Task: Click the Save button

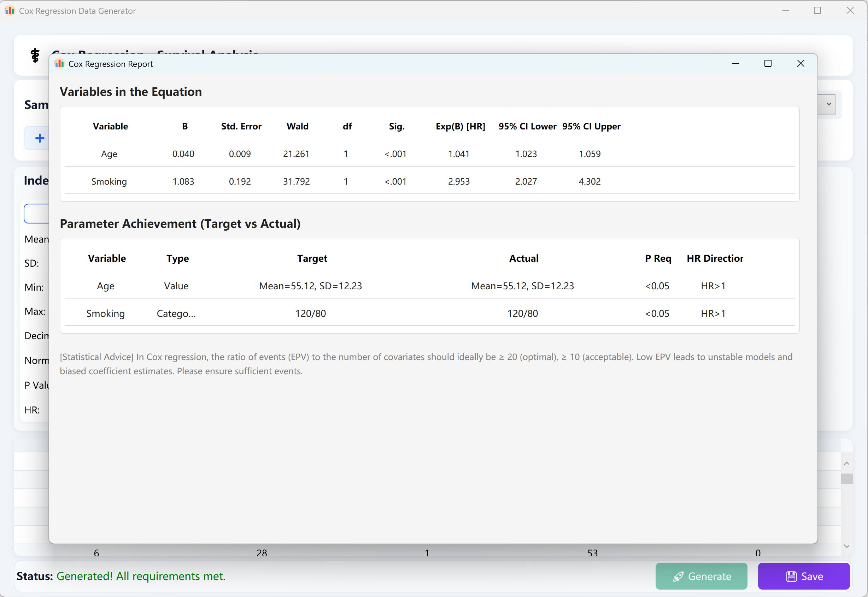Action: [804, 576]
